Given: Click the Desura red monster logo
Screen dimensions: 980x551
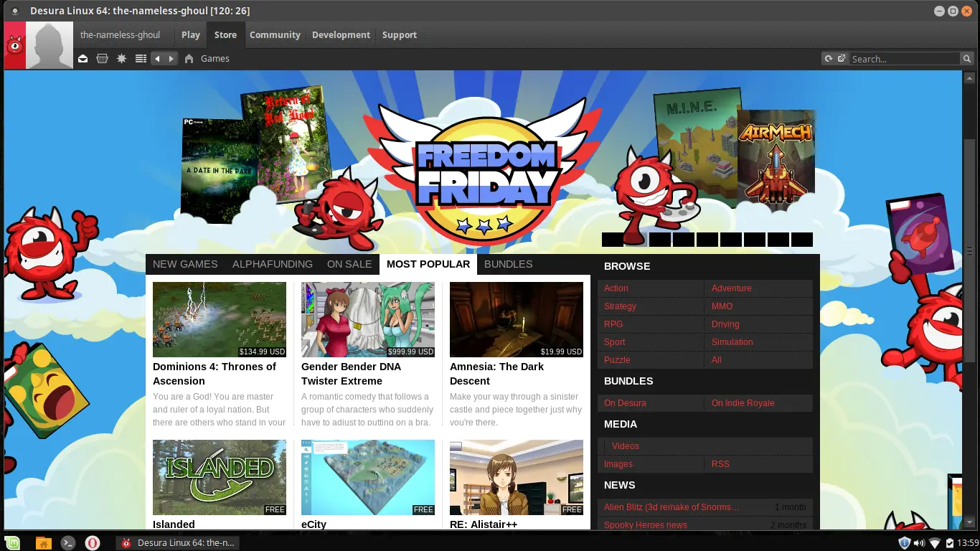Looking at the screenshot, I should tap(14, 45).
